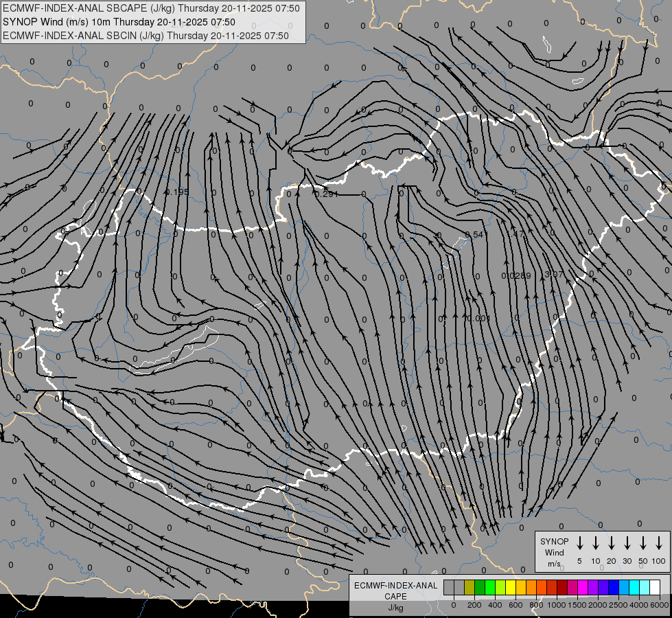
Task: Click the '1000' tick on CAPE scale
Action: pos(557,605)
